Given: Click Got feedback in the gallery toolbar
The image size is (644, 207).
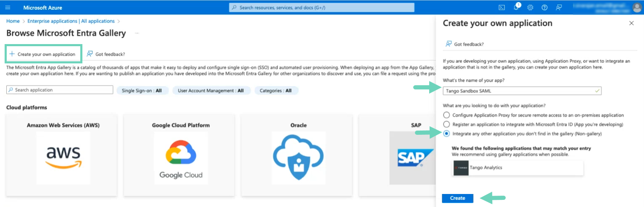Looking at the screenshot, I should (x=106, y=54).
